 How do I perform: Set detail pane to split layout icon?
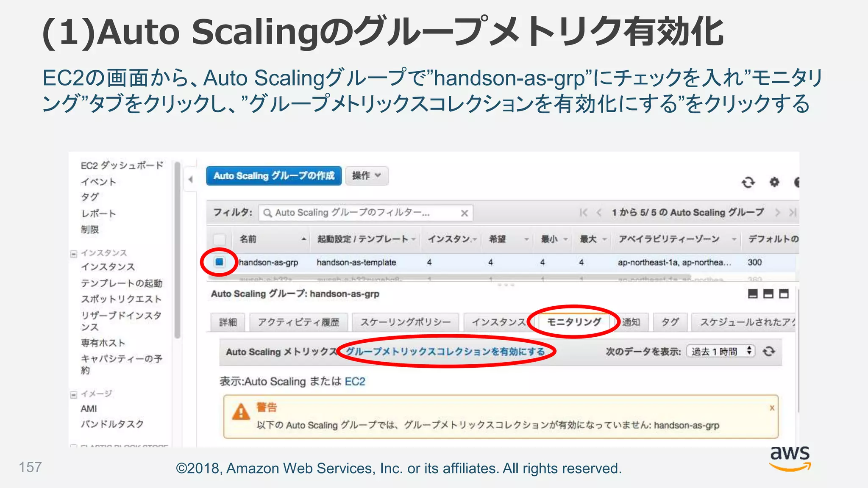click(x=768, y=294)
